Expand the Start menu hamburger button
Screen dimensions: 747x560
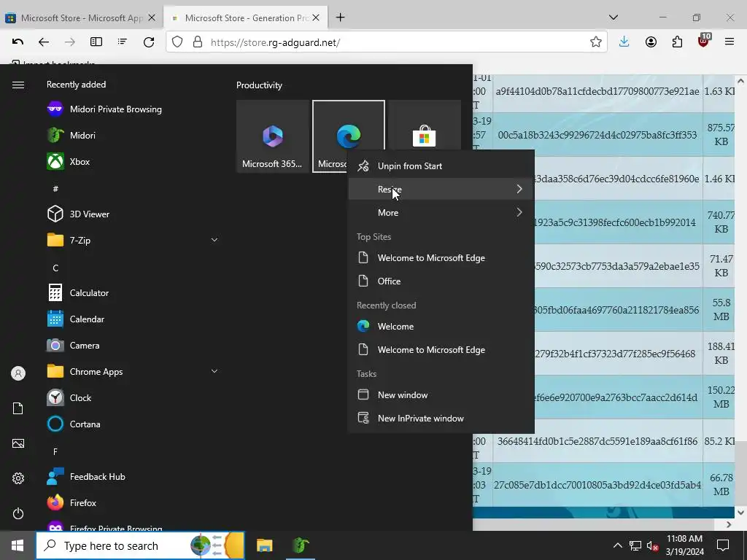pyautogui.click(x=18, y=85)
